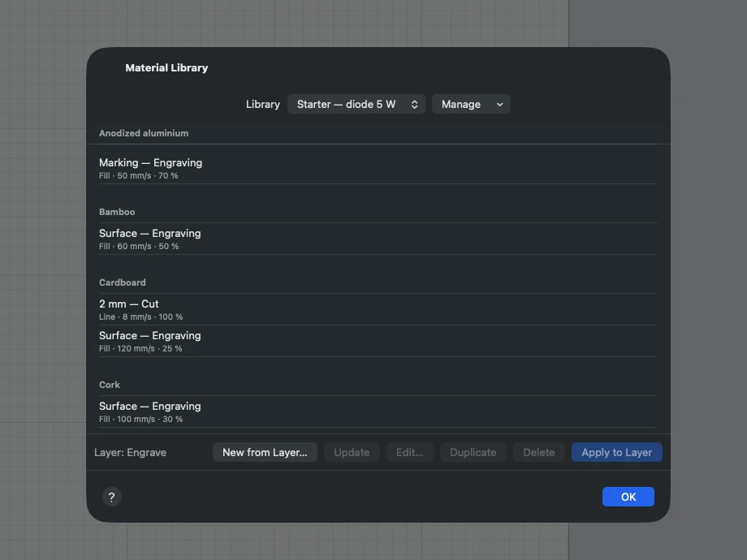
Task: Select Bamboo Surface — Engraving preset
Action: click(378, 239)
